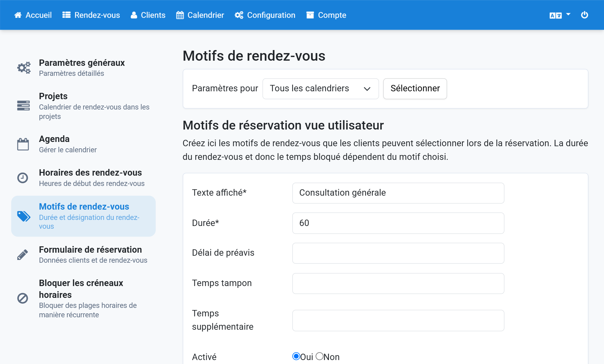Click 'Heures de début des rendez-vous' subtitle

[x=92, y=184]
